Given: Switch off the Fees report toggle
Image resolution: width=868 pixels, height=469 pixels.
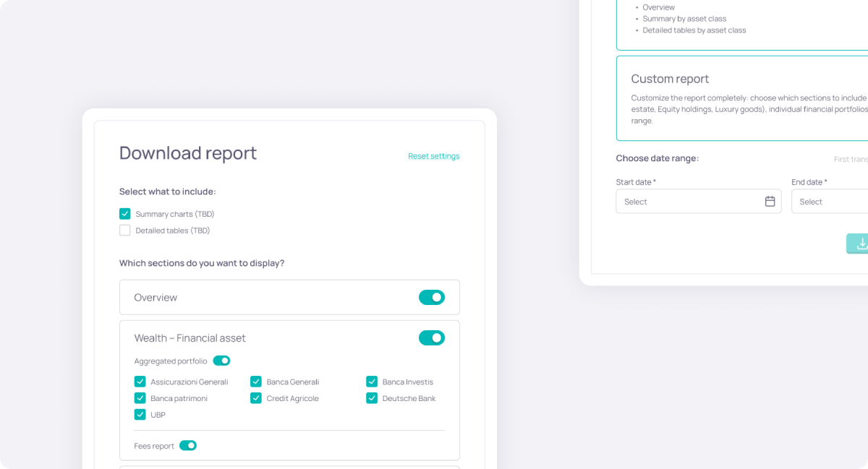Looking at the screenshot, I should tap(188, 446).
